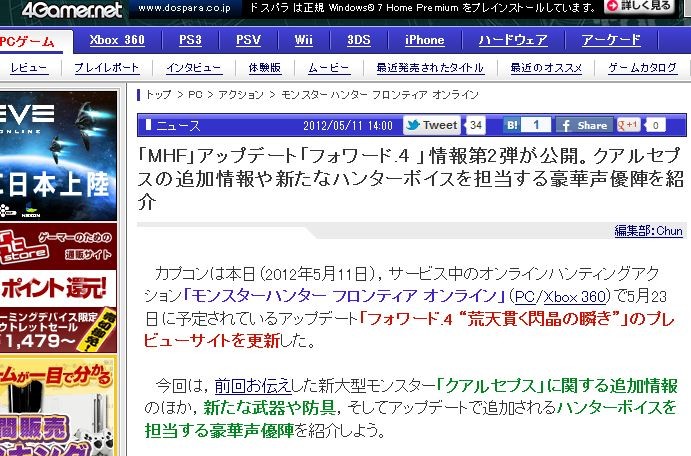Go to プレイレポート section

point(106,68)
